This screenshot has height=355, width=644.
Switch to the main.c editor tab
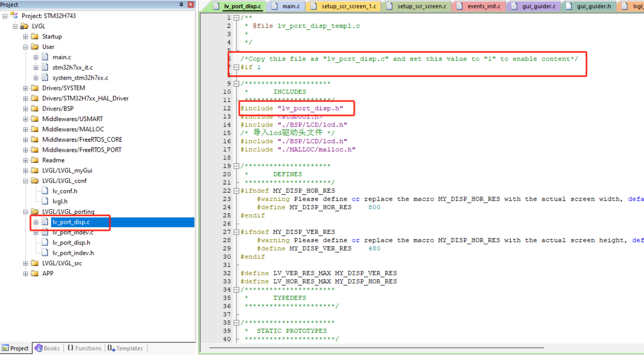point(286,6)
